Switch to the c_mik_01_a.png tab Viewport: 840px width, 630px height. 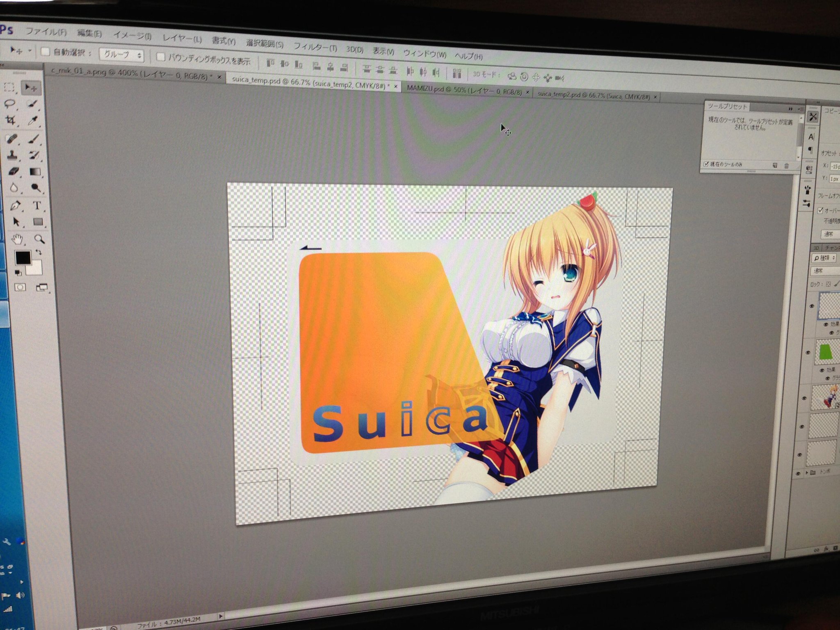click(x=131, y=75)
